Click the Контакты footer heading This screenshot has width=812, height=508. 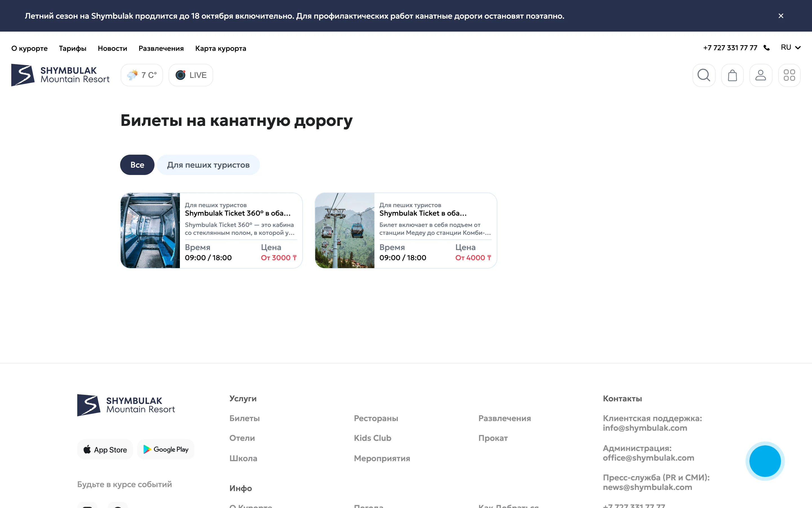(622, 399)
